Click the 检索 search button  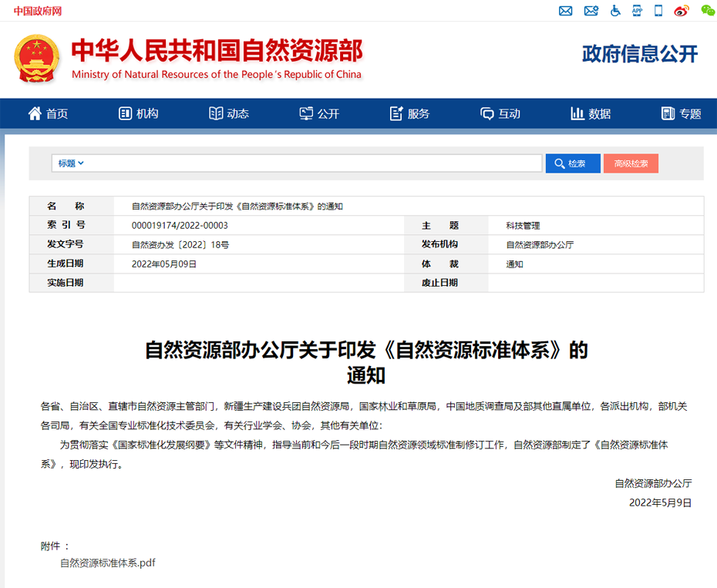click(x=573, y=163)
